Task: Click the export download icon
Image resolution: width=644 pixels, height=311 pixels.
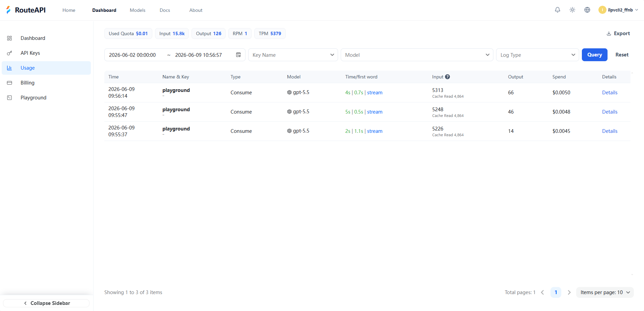Action: 609,33
